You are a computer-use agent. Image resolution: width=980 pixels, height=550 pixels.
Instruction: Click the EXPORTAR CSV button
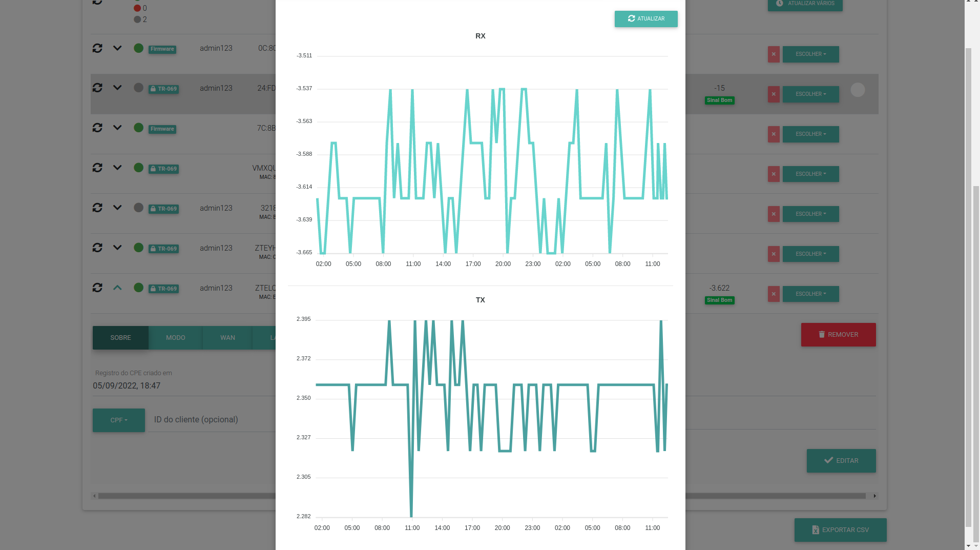coord(840,530)
